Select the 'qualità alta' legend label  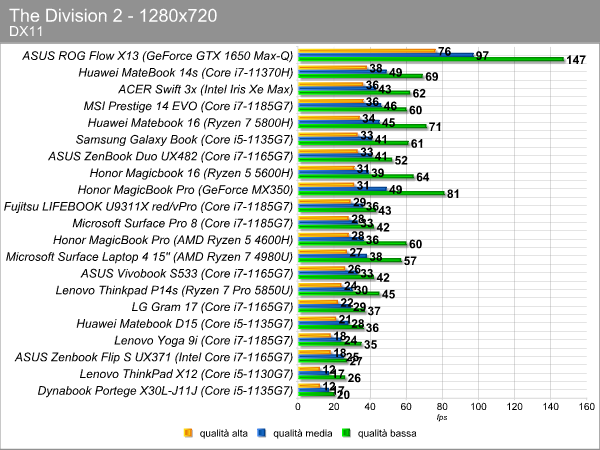(223, 433)
